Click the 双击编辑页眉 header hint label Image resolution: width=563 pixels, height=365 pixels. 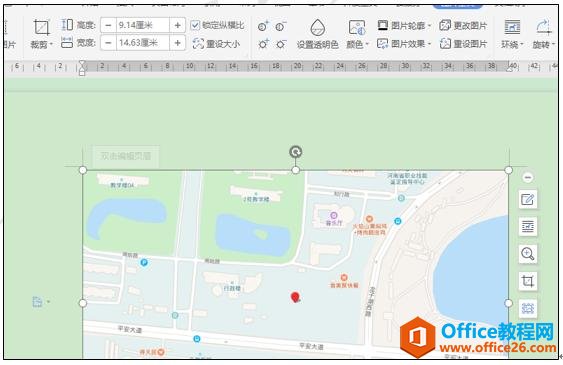(x=126, y=156)
